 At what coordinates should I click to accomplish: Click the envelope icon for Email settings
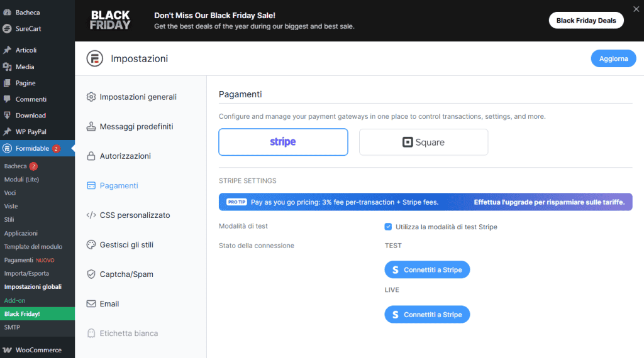coord(91,304)
